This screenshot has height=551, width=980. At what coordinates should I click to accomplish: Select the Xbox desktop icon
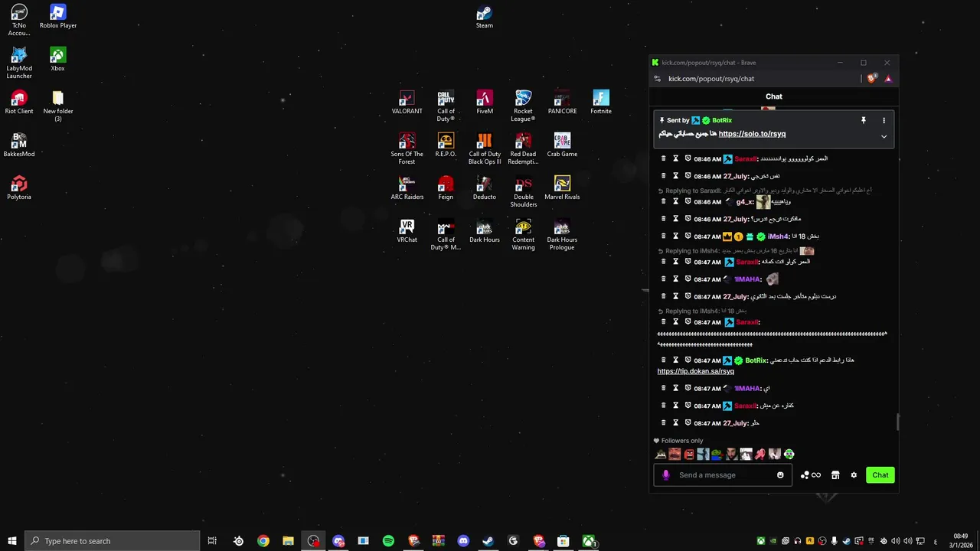pos(57,60)
